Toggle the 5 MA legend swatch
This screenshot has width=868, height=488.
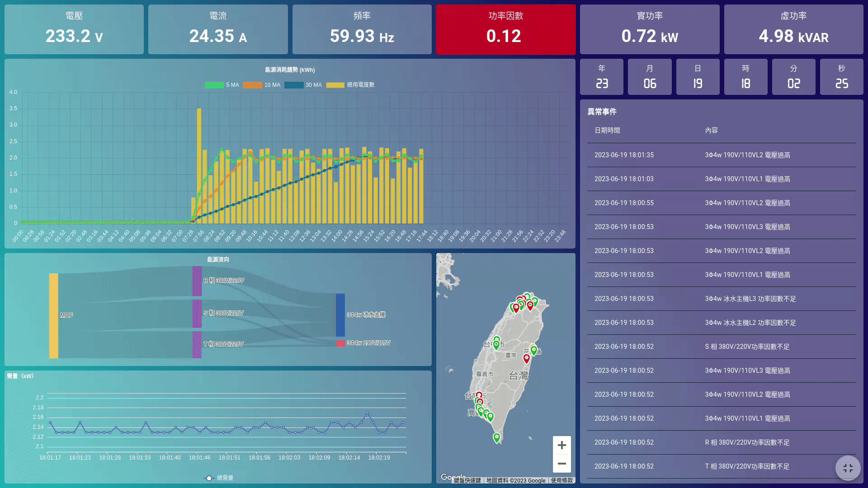[214, 85]
